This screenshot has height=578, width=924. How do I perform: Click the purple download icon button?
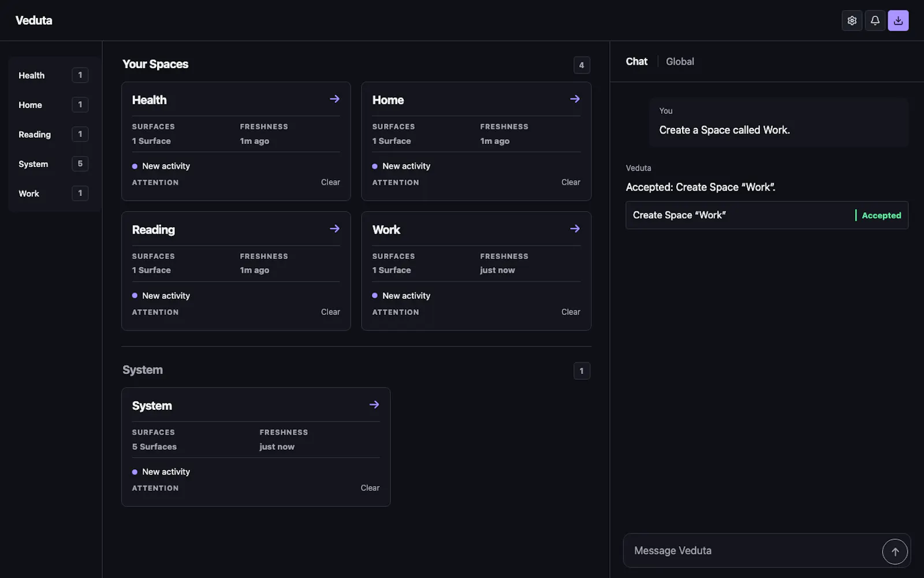(898, 21)
